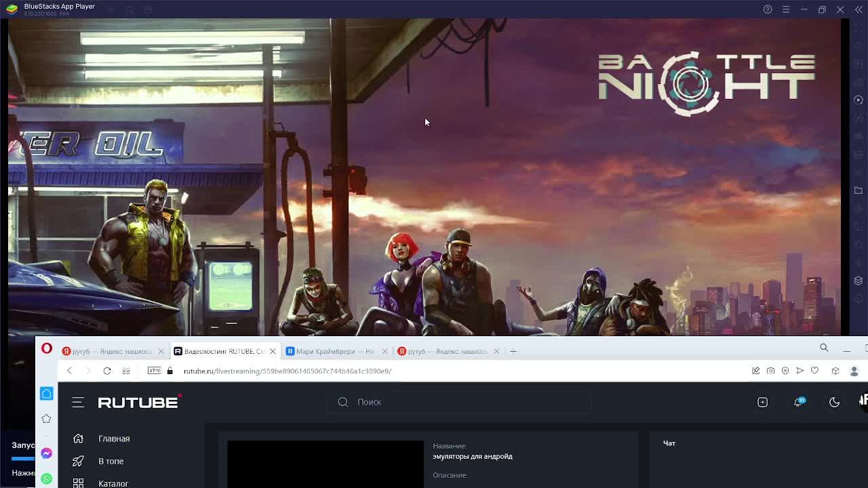The image size is (868, 488).
Task: Open Opera My Flow send icon
Action: (800, 371)
